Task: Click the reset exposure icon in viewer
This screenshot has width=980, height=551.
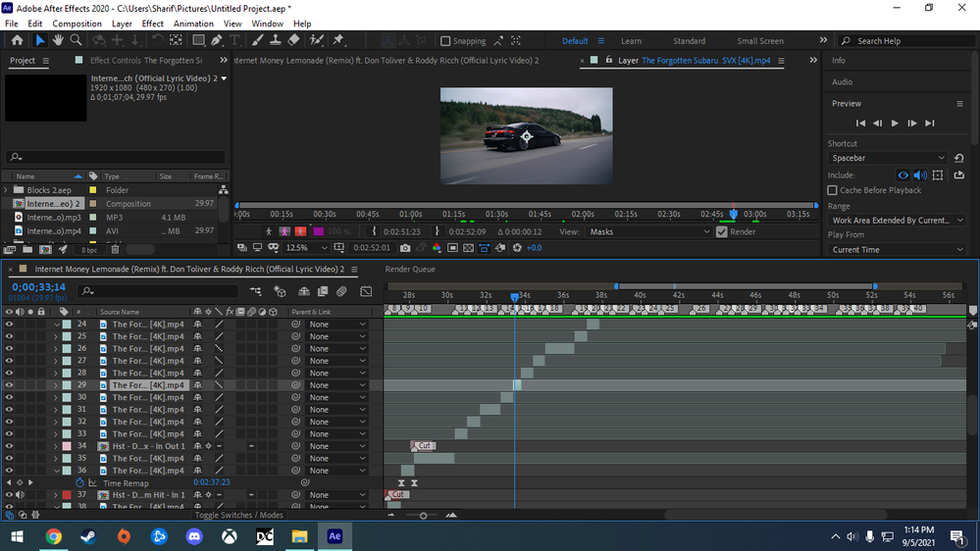Action: (517, 248)
